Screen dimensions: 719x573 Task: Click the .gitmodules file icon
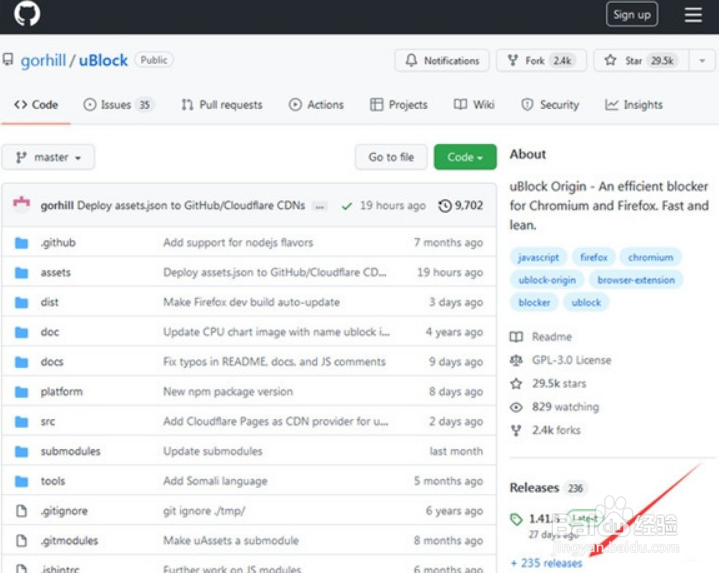pyautogui.click(x=21, y=540)
